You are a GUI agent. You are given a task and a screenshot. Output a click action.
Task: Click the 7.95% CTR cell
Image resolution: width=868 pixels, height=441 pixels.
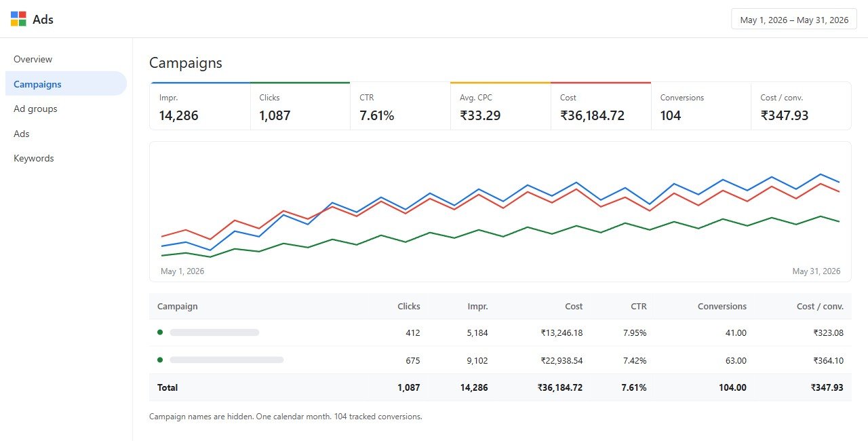[x=635, y=333]
